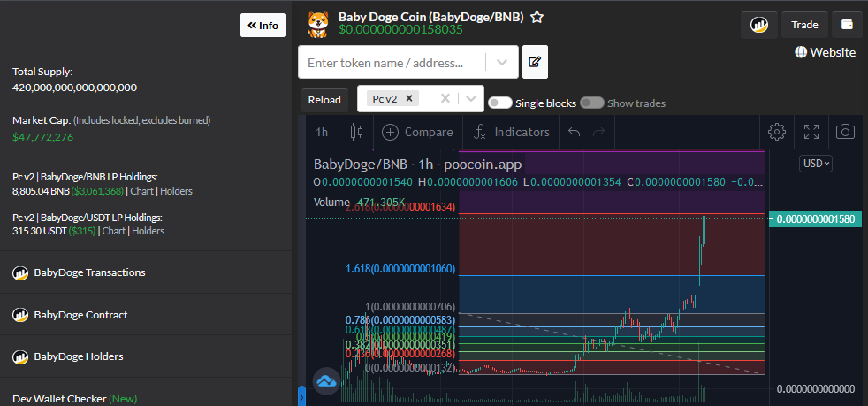Click the 315.30 USDT holdings value
Screen dimensions: 868x406
39,231
